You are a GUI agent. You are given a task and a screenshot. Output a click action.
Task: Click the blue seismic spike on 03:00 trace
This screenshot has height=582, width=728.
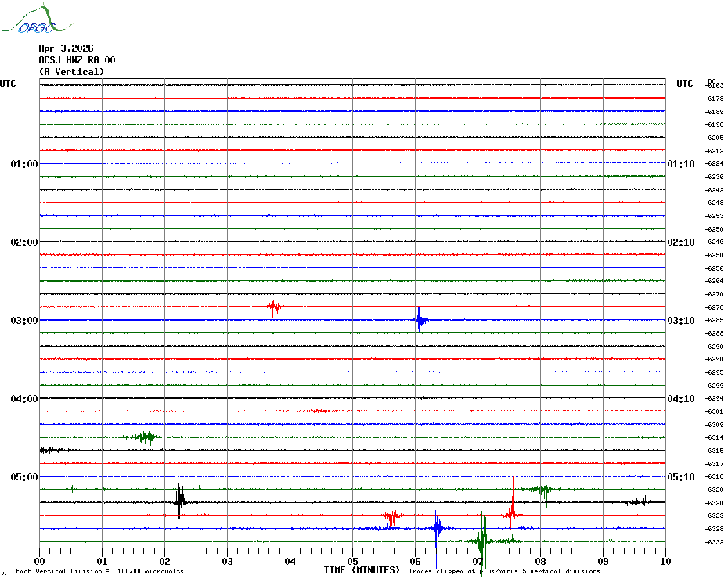pyautogui.click(x=420, y=320)
